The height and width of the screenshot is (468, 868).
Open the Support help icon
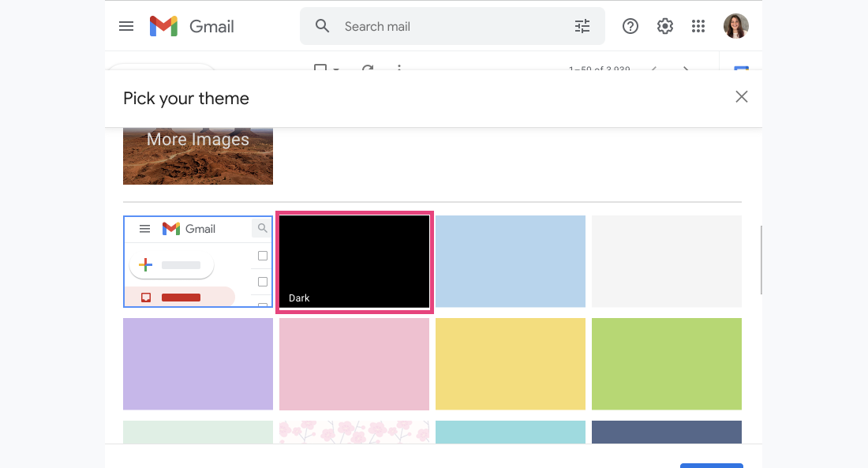pyautogui.click(x=630, y=26)
